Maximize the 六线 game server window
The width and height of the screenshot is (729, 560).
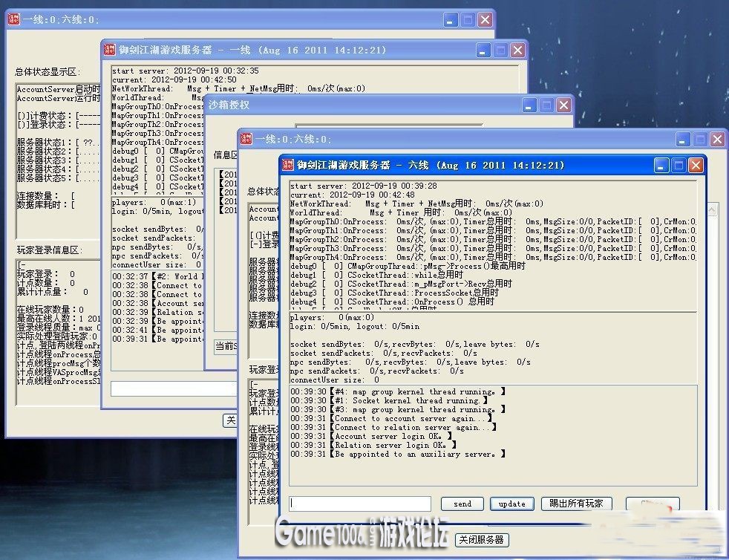(x=679, y=165)
